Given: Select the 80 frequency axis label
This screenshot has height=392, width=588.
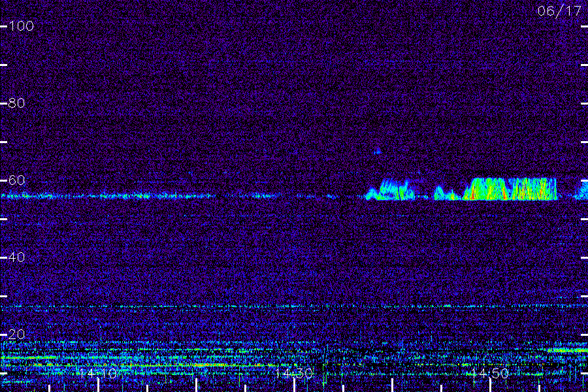Looking at the screenshot, I should (x=16, y=103).
